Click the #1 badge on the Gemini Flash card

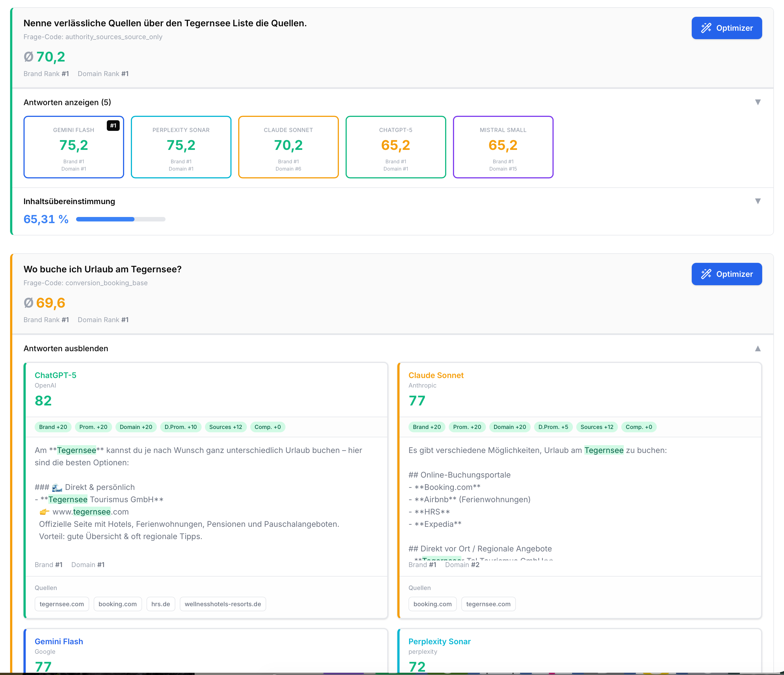[113, 126]
